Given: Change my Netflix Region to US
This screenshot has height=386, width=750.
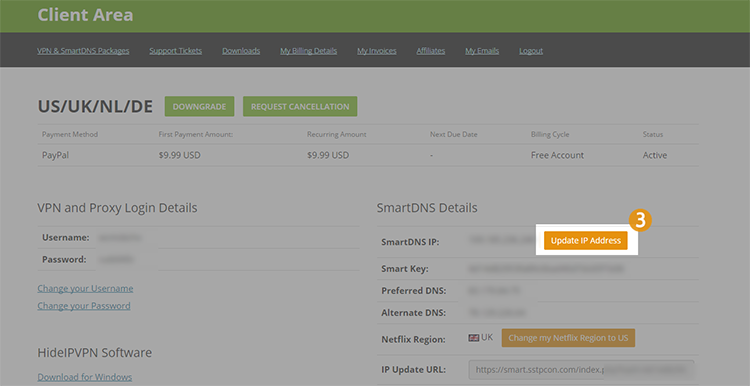Looking at the screenshot, I should (568, 338).
